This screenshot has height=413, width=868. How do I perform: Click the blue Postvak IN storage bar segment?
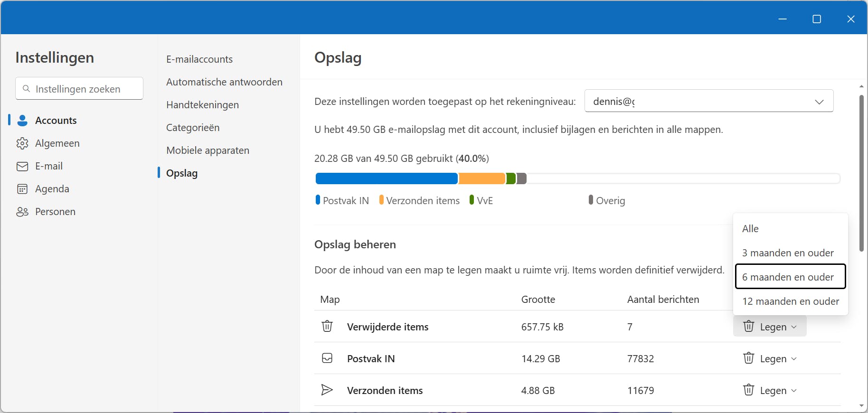point(387,178)
